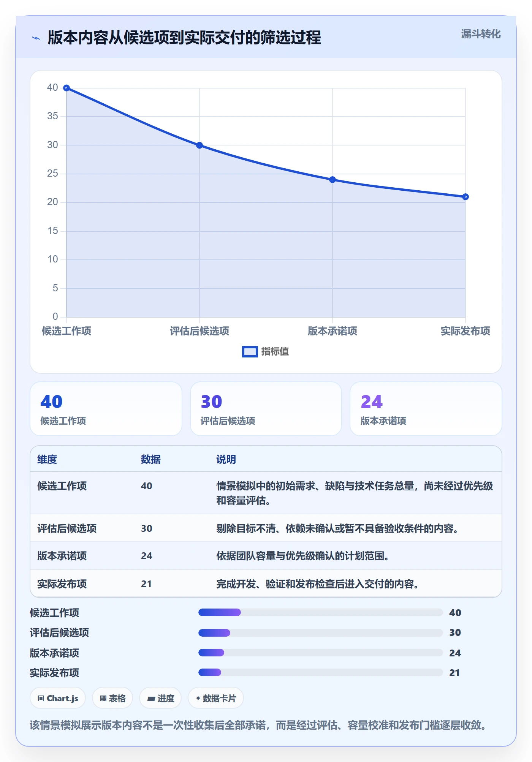Open the 24 版本承诺项 data card
This screenshot has height=762, width=532.
[x=426, y=409]
